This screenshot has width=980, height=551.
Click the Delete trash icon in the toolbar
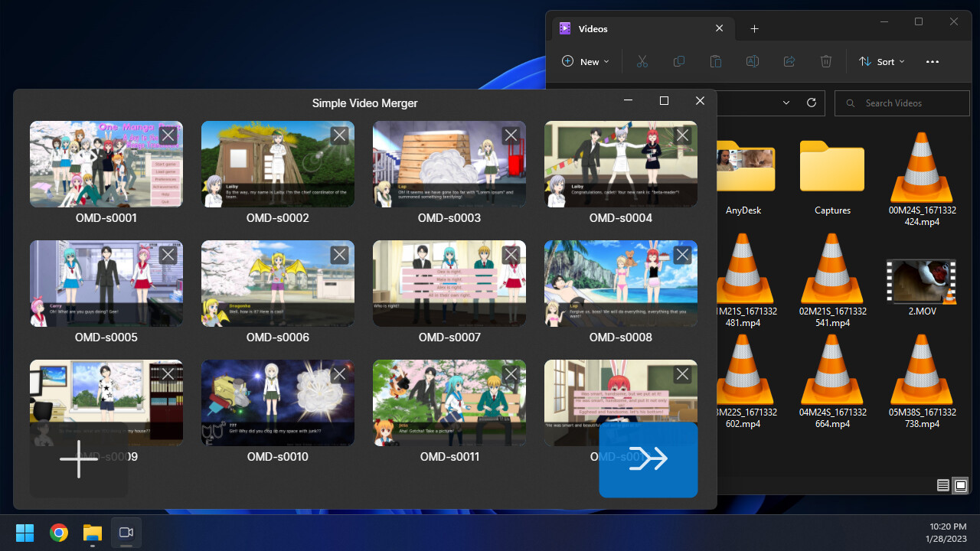click(x=826, y=61)
